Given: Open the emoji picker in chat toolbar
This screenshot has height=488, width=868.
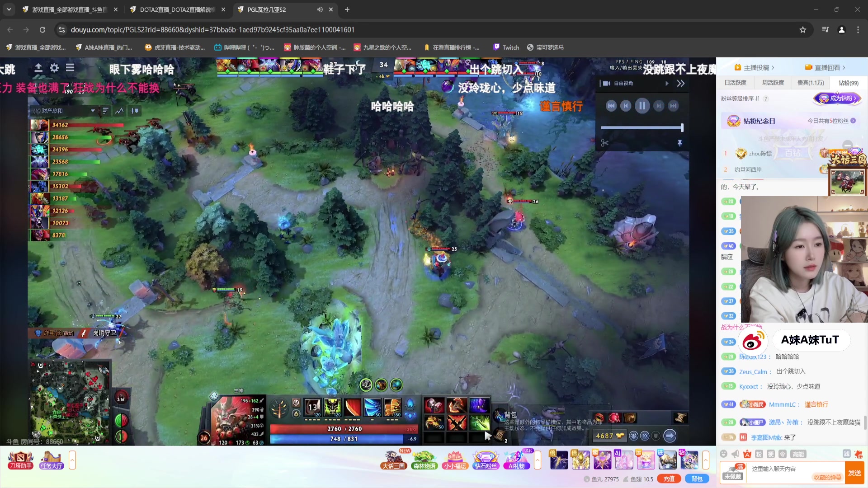Looking at the screenshot, I should [x=724, y=454].
